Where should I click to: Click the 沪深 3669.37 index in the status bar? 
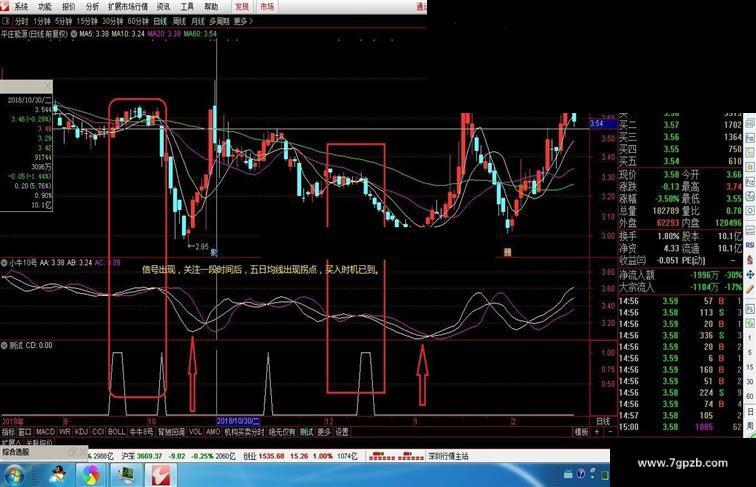pyautogui.click(x=140, y=456)
